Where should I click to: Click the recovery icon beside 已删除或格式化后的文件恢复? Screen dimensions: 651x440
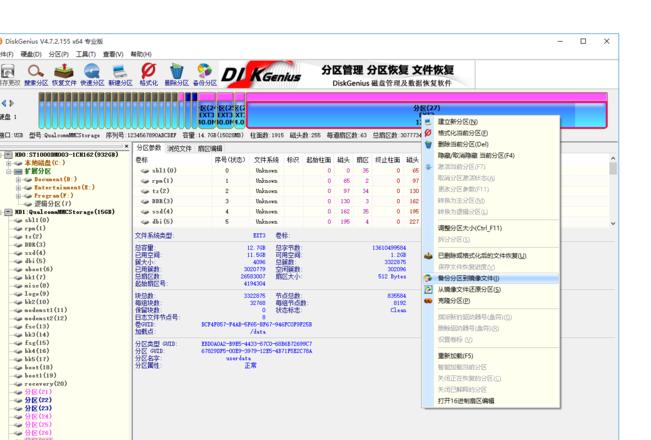[x=428, y=256]
